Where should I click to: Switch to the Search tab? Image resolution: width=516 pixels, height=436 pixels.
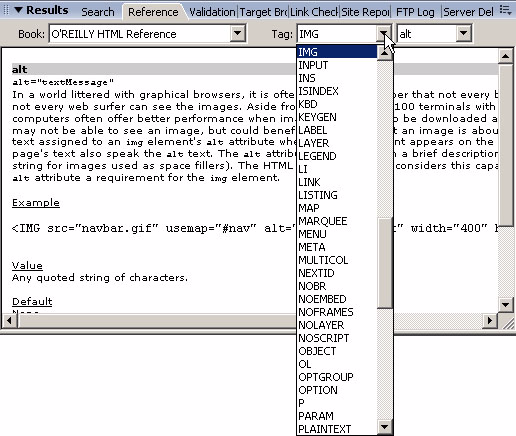click(98, 12)
